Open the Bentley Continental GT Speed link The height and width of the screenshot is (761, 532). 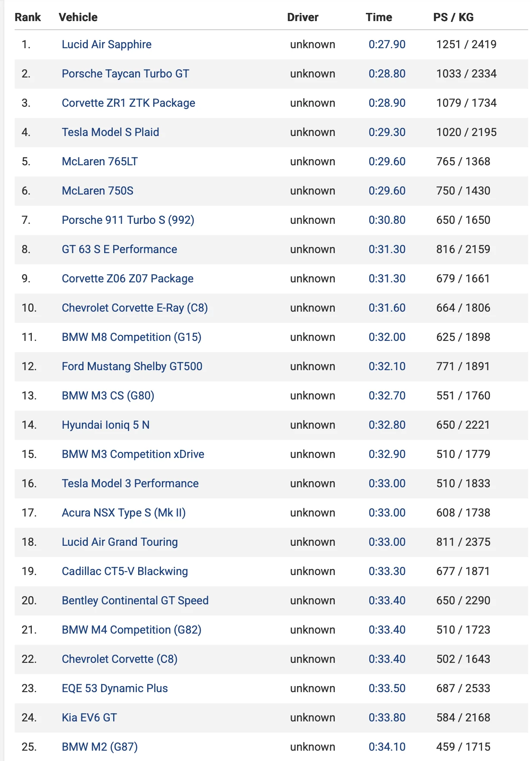coord(135,600)
